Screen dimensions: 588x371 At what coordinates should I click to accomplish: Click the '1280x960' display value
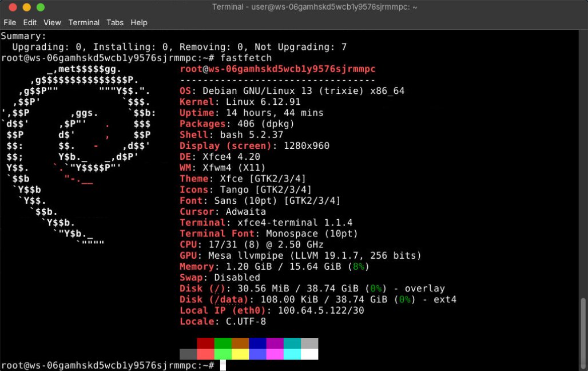tap(307, 145)
